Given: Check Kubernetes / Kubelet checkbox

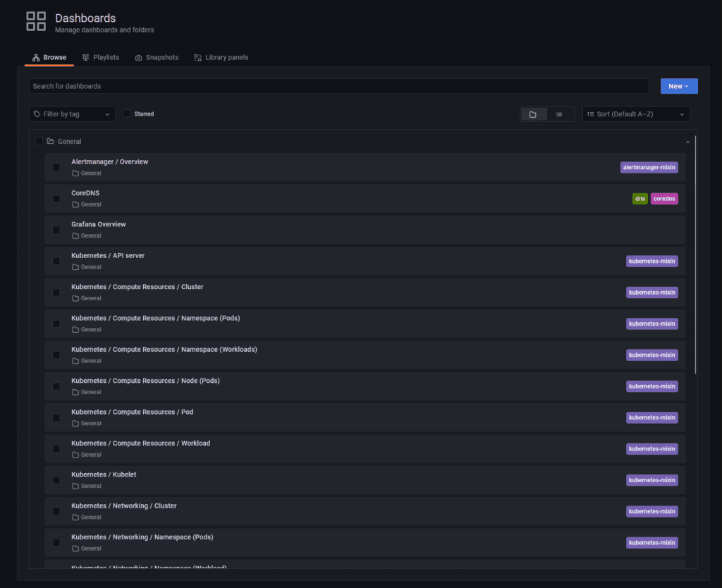Looking at the screenshot, I should click(x=56, y=480).
